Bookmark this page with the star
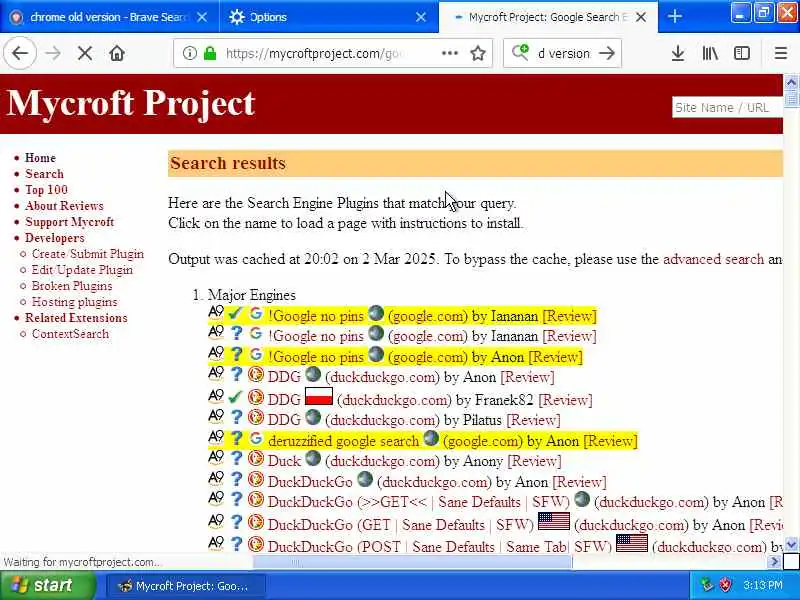Screen dimensions: 800x600 (478, 53)
